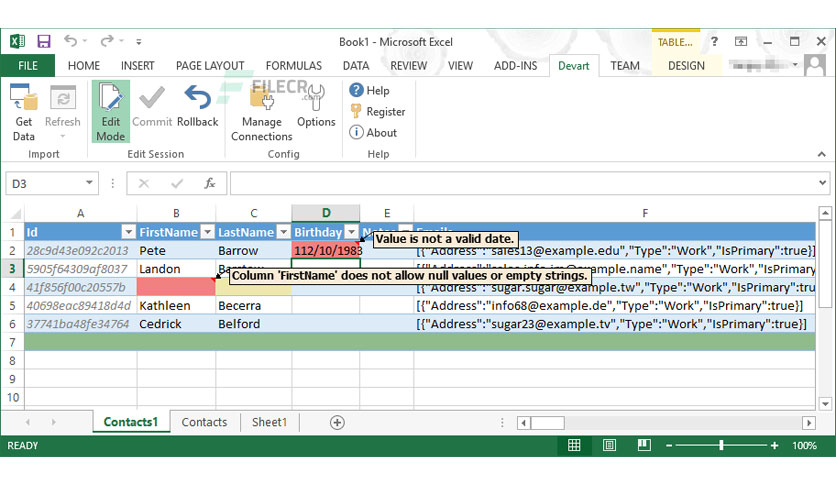Click the invalid date cell 112/10/1983
The width and height of the screenshot is (836, 484).
pos(326,251)
